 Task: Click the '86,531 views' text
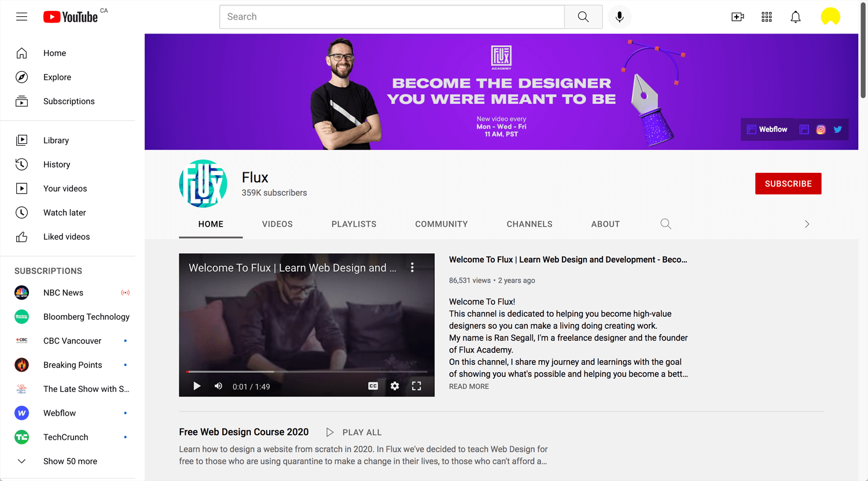(470, 280)
